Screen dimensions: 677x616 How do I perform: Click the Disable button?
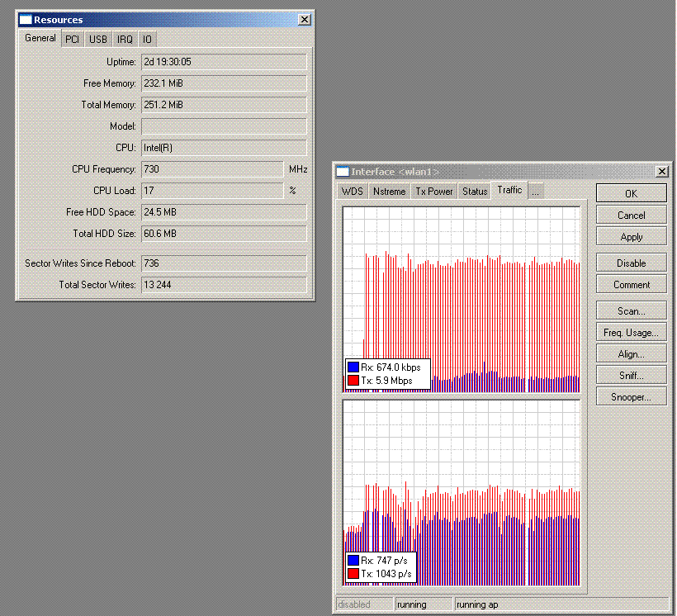pos(631,263)
